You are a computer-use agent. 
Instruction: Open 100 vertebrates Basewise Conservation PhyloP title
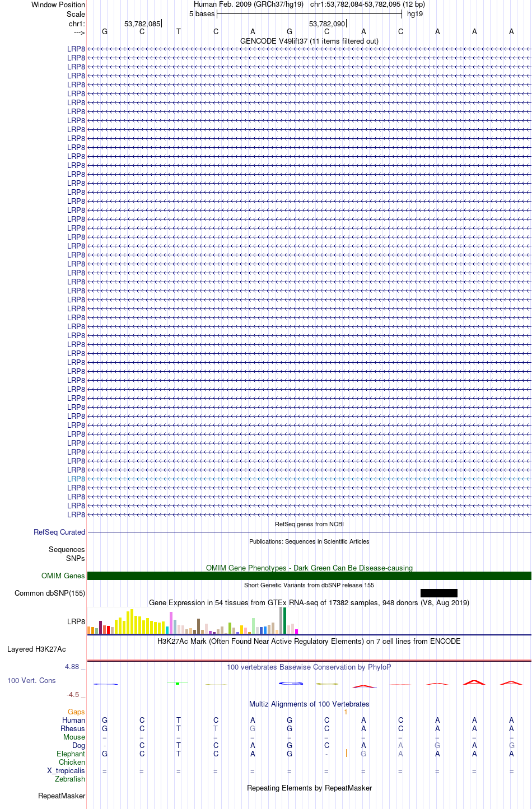point(309,667)
